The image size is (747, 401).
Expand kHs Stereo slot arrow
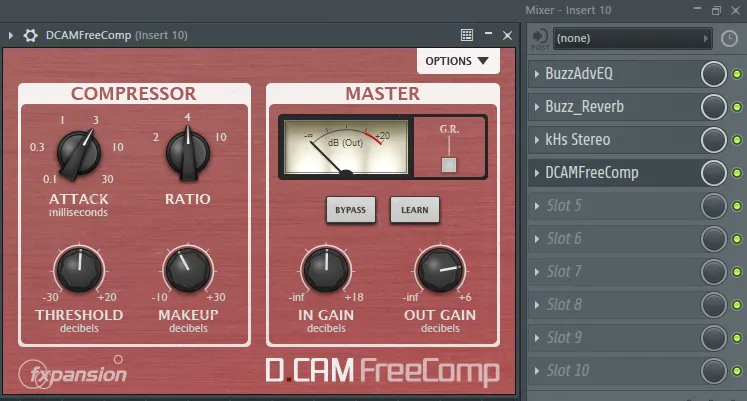click(x=537, y=140)
